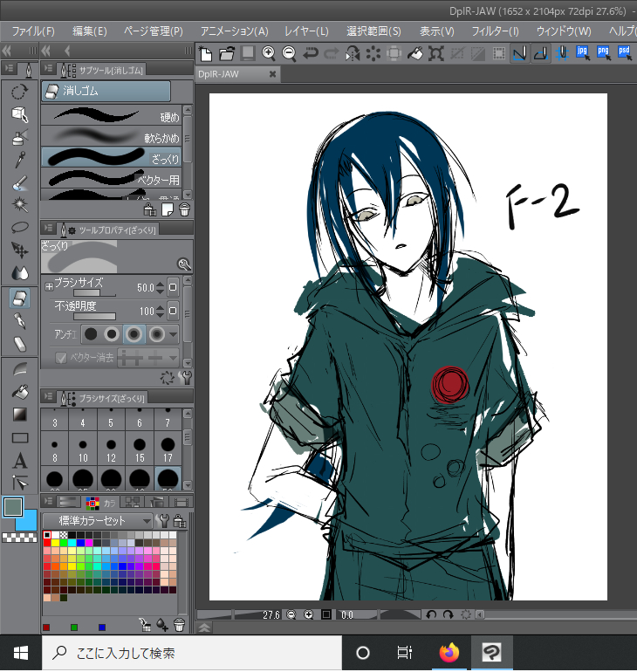Choose brush size preset 12
Viewport: 637px width, 672px height.
[111, 449]
